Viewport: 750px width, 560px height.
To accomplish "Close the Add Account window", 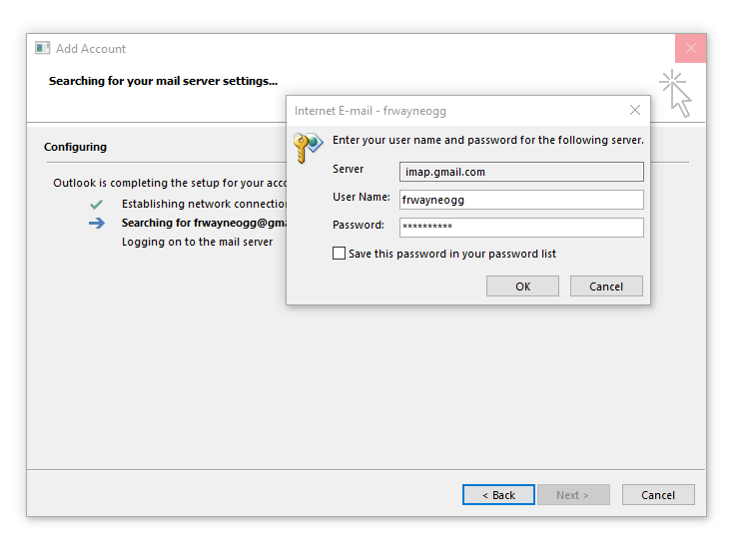I will pyautogui.click(x=691, y=48).
